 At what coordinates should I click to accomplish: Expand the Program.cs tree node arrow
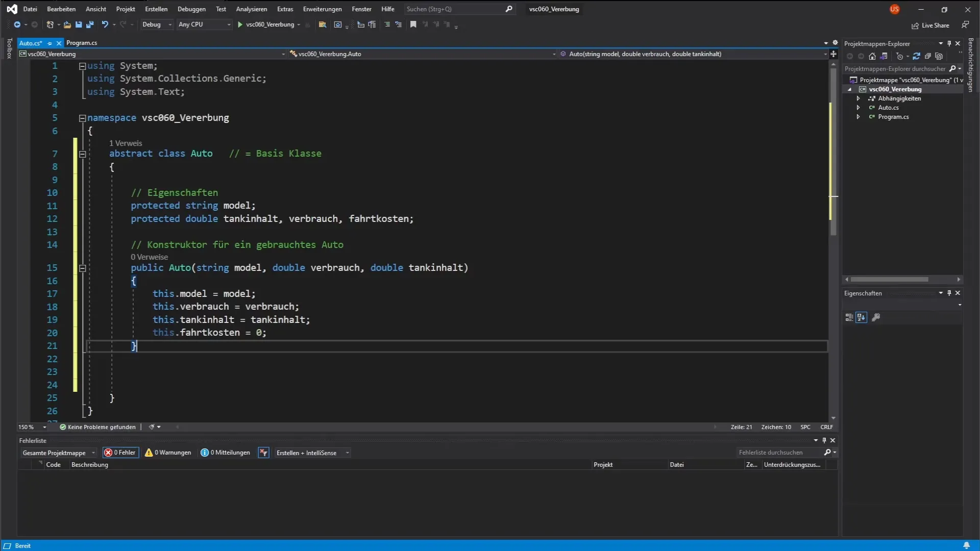(858, 117)
